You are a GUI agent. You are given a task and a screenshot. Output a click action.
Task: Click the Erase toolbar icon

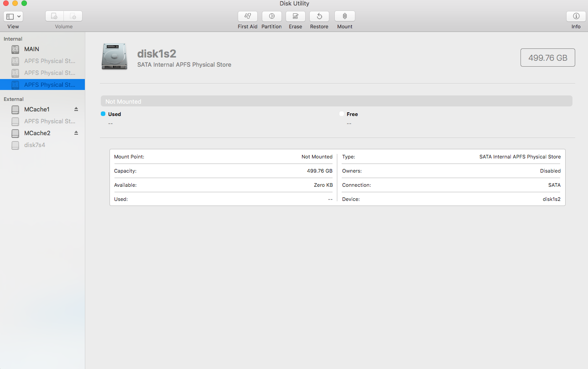point(296,16)
